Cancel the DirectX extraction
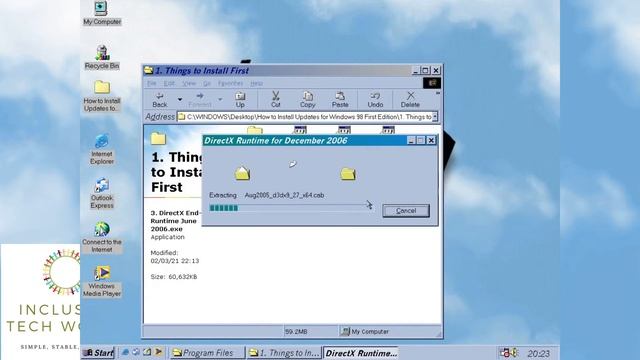The height and width of the screenshot is (360, 640). (x=406, y=211)
